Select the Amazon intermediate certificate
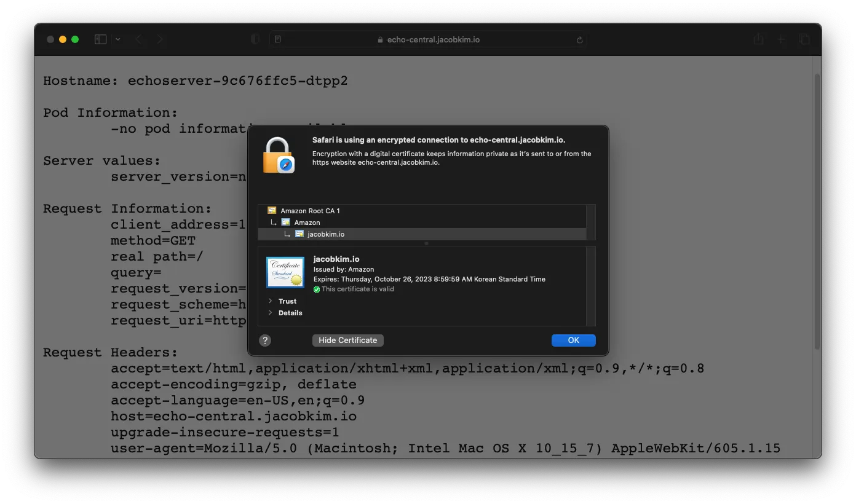Screen dimensions: 856x504 (307, 222)
